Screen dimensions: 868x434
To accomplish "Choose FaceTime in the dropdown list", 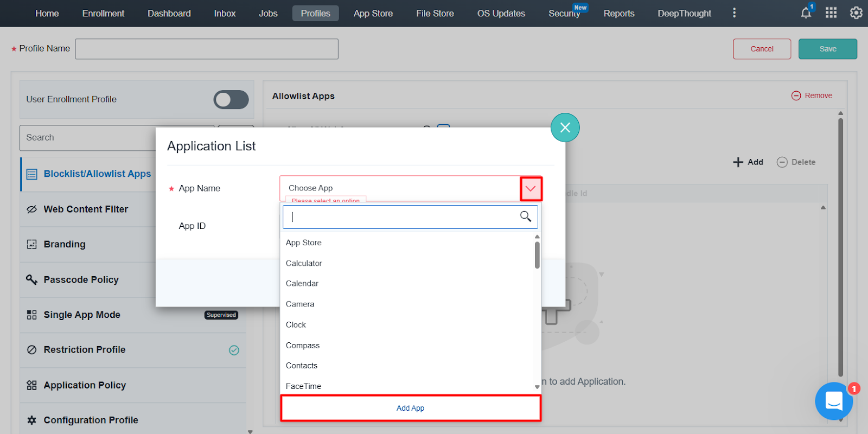I will (303, 386).
